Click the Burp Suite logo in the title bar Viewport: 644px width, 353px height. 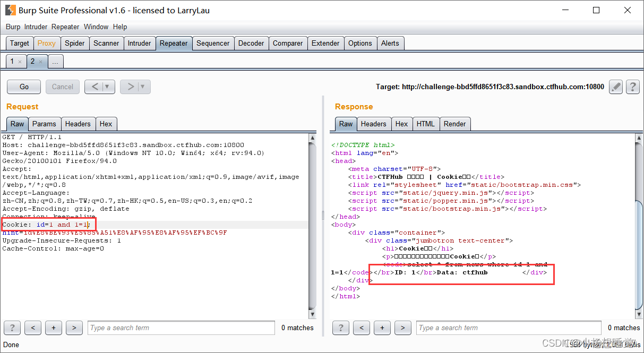coord(10,10)
